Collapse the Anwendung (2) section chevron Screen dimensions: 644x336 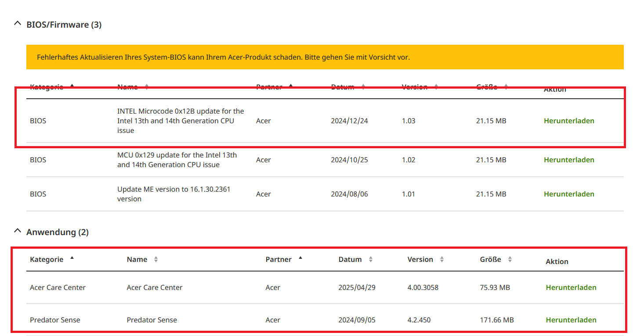pyautogui.click(x=18, y=231)
